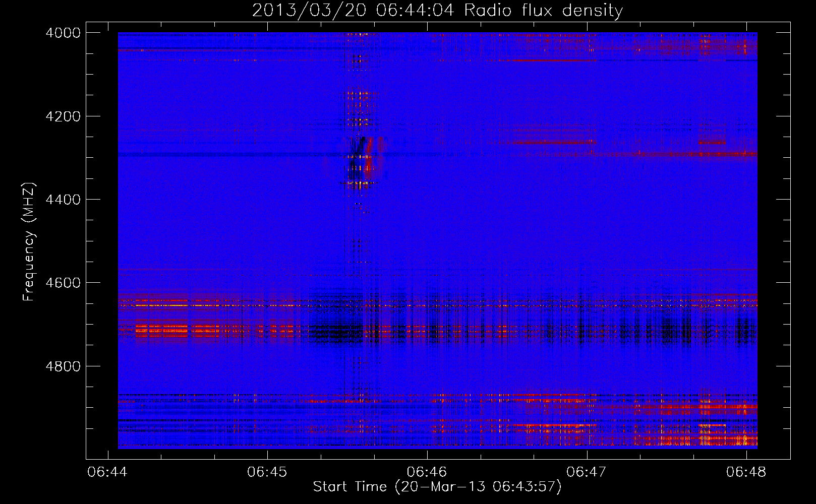
Task: Select the 4800 frequency tick label
Action: (x=63, y=366)
